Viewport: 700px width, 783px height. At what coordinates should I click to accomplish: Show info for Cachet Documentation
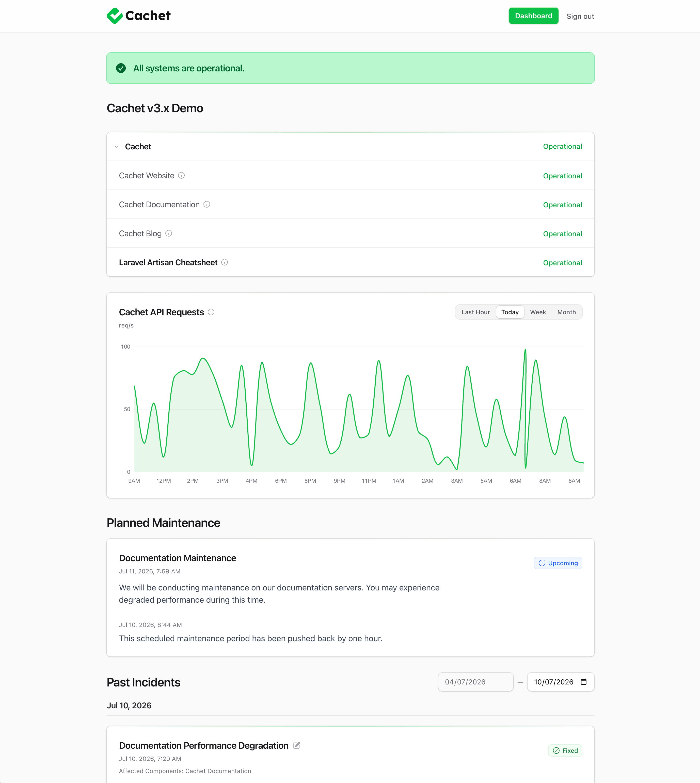tap(206, 204)
